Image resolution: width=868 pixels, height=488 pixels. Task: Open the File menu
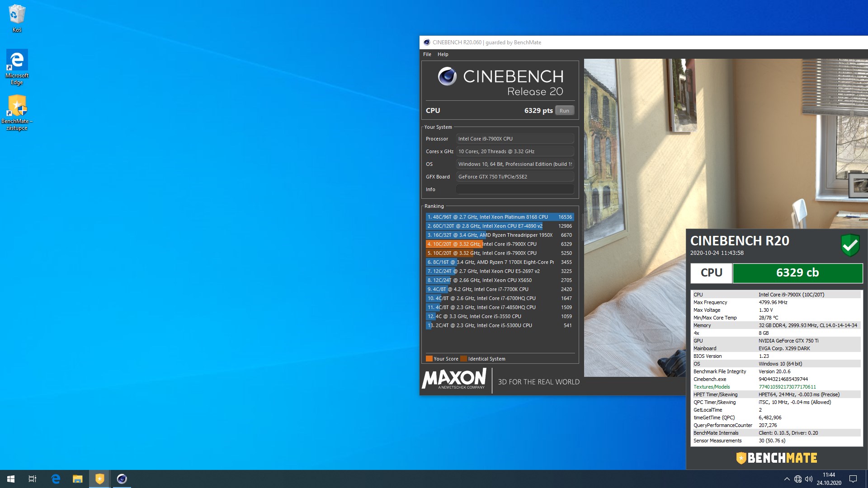click(427, 54)
